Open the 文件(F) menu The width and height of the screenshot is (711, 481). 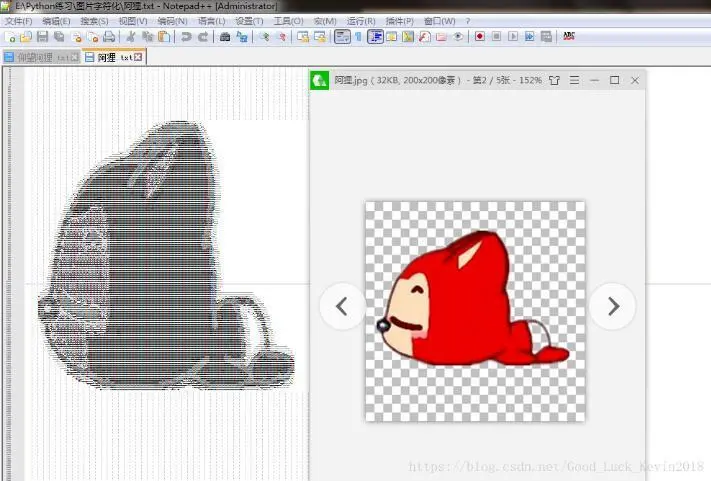click(19, 21)
